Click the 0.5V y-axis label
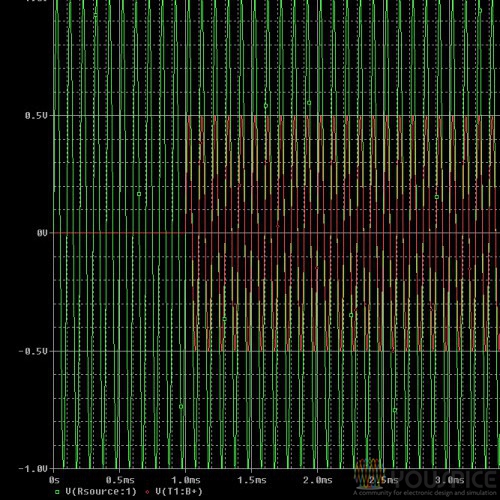Viewport: 500px width, 500px height. pos(36,116)
